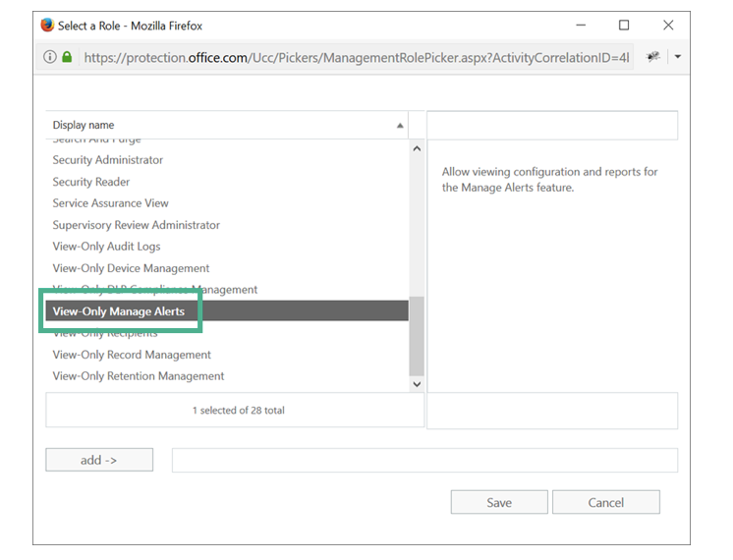This screenshot has width=733, height=560.
Task: Open site information icon in address bar
Action: 50,57
